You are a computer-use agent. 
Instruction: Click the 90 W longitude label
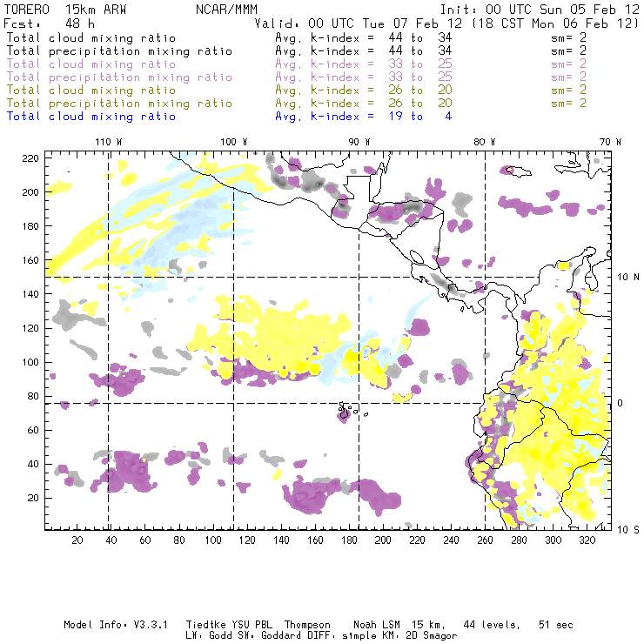click(359, 142)
